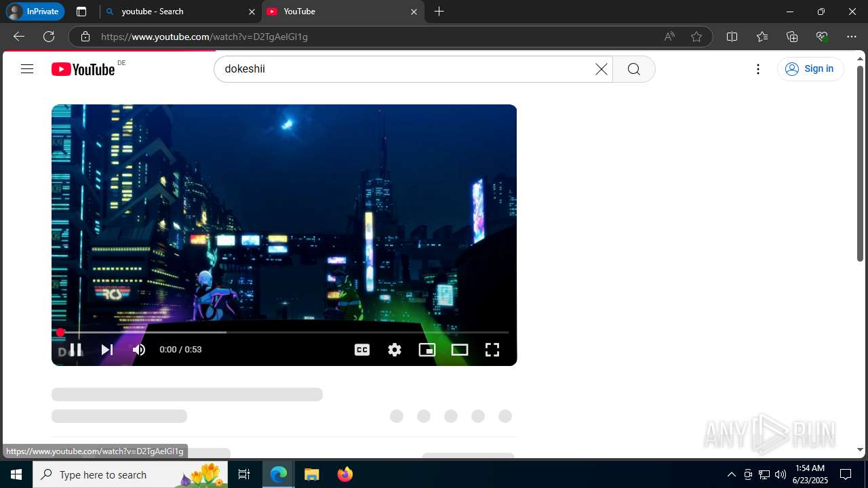Go back to the previous page
This screenshot has height=488, width=868.
click(19, 37)
